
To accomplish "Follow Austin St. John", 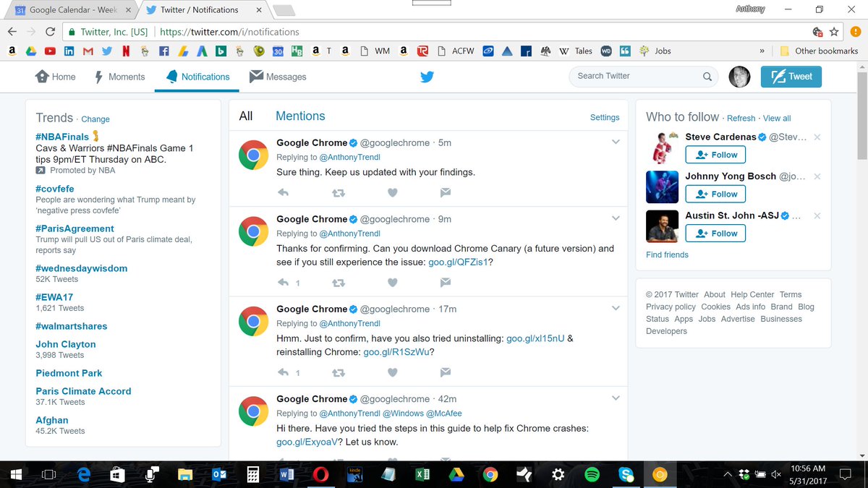I will [715, 234].
